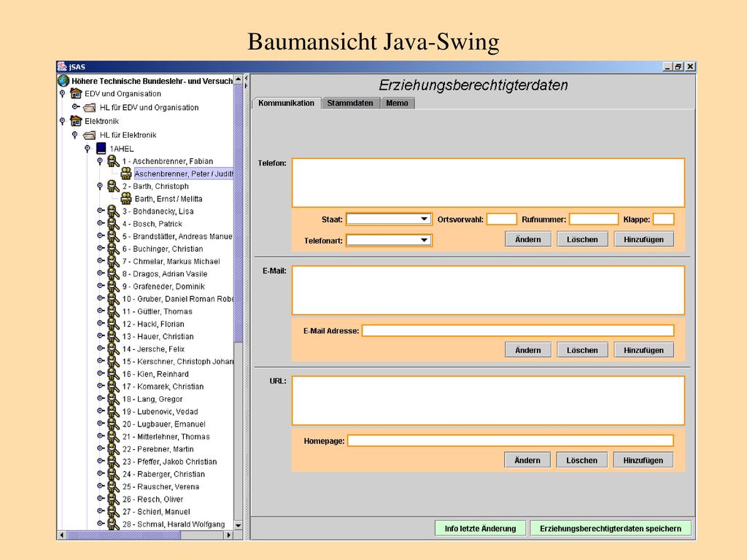Image resolution: width=747 pixels, height=560 pixels.
Task: Click Löschen in the E-Mail section
Action: click(x=582, y=349)
